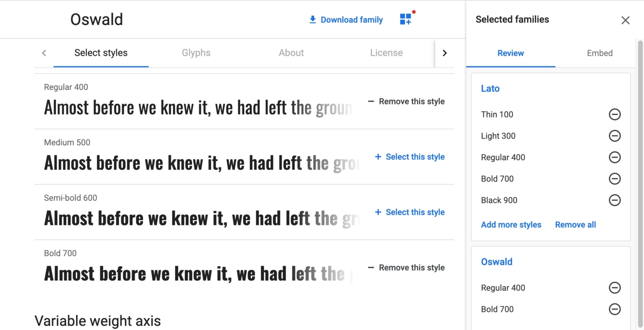Switch to the Glyphs tab
The width and height of the screenshot is (644, 330).
(x=196, y=53)
